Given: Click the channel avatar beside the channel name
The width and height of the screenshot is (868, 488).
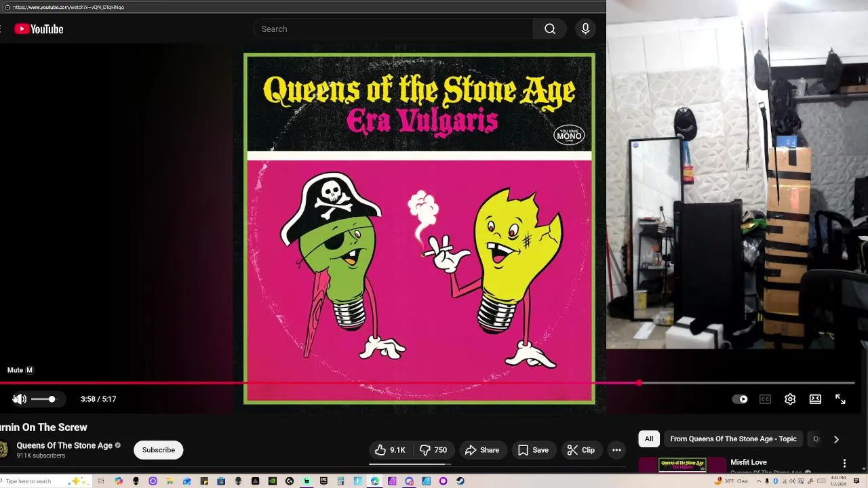Looking at the screenshot, I should [x=3, y=450].
